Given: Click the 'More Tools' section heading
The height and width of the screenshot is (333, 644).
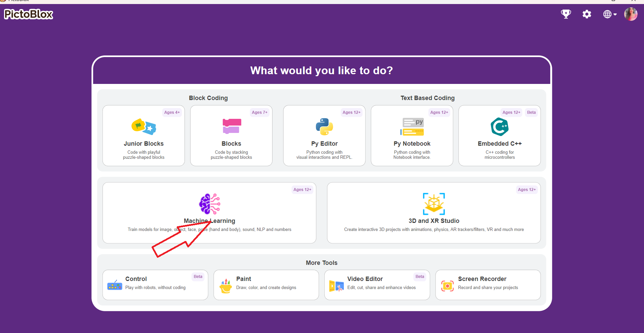Looking at the screenshot, I should click(x=322, y=263).
